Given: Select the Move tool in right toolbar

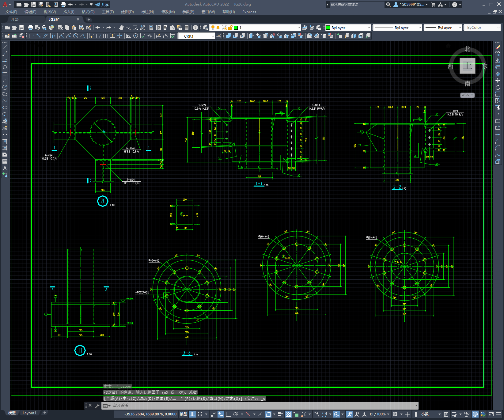Looking at the screenshot, I should (x=498, y=81).
